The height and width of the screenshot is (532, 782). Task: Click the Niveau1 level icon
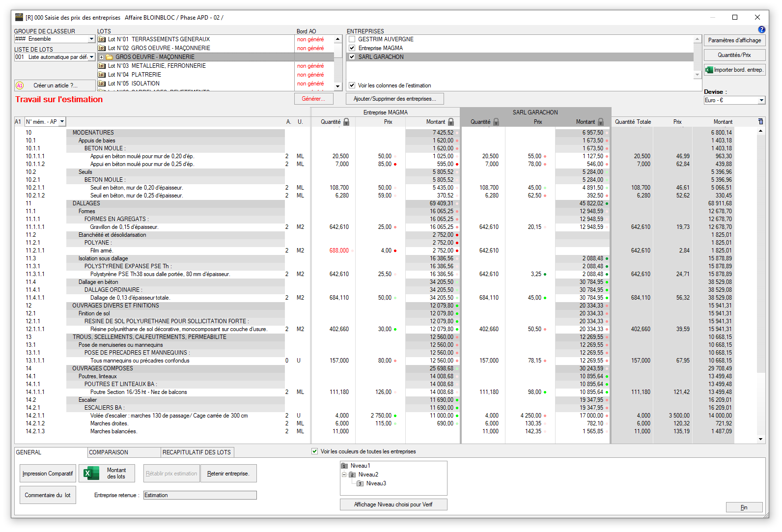(344, 466)
